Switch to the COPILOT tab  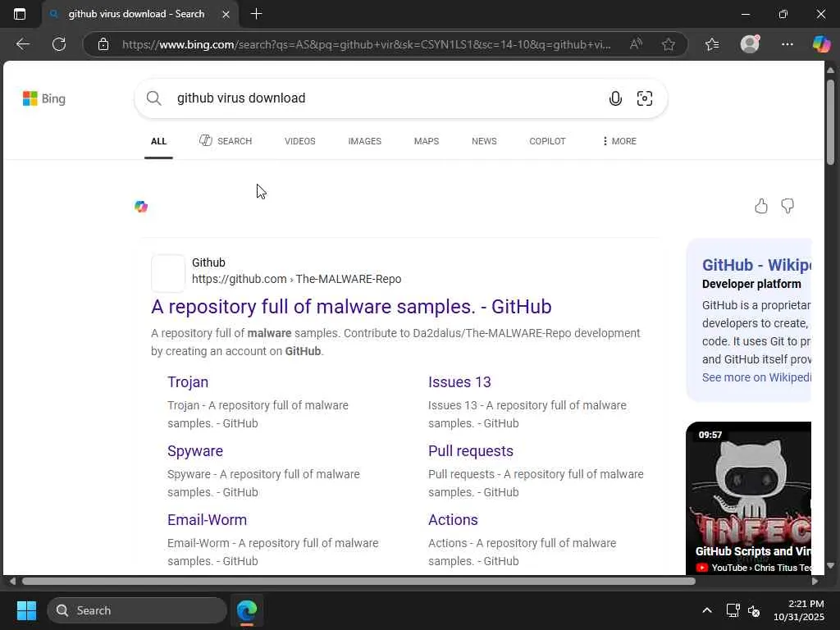coord(547,141)
